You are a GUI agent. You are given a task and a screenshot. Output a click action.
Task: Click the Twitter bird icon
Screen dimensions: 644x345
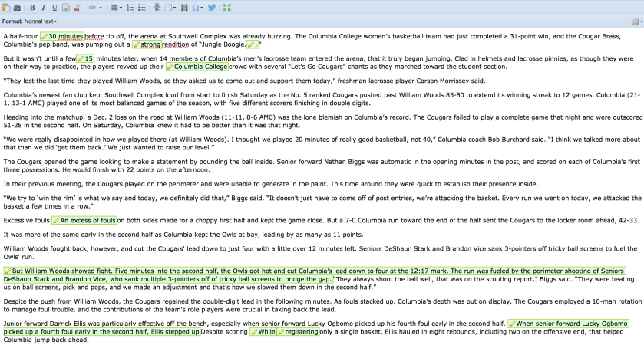point(211,8)
